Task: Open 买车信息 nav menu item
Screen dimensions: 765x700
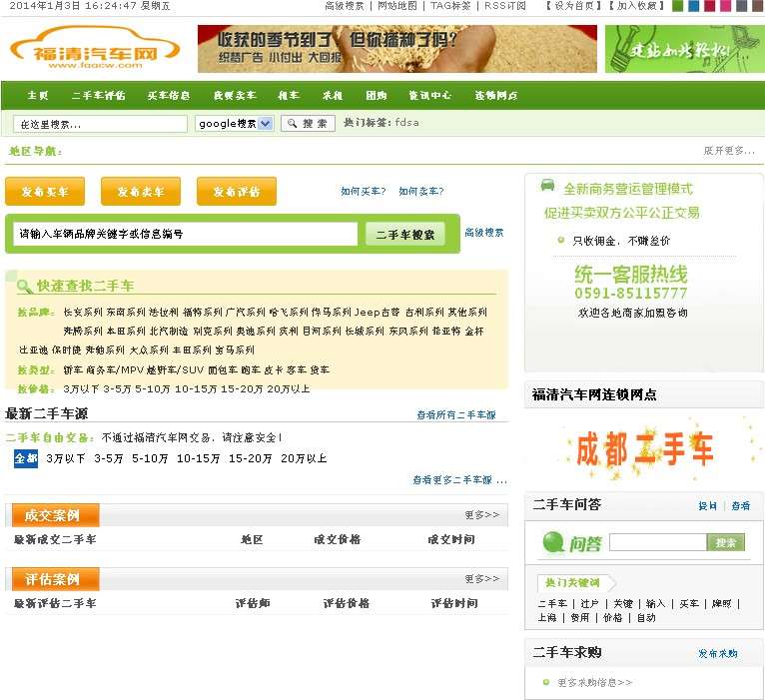Action: tap(169, 95)
